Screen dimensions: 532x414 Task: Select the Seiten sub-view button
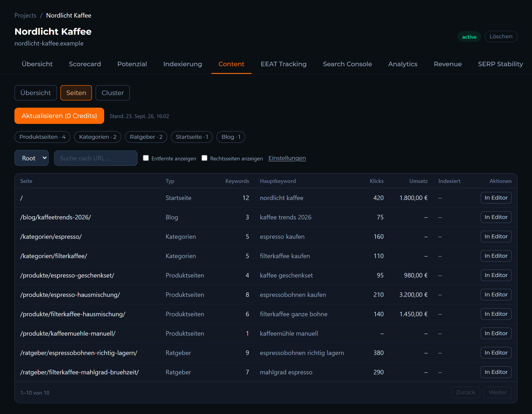(76, 93)
